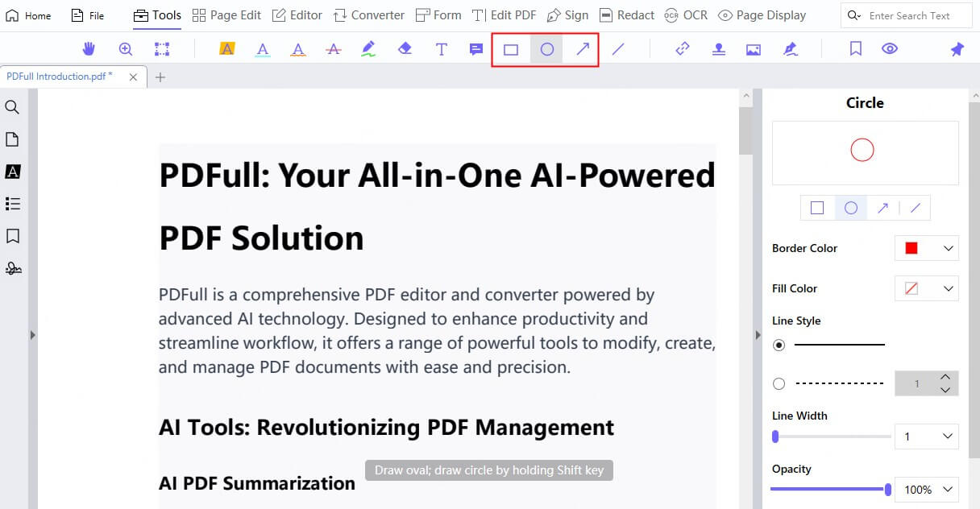The height and width of the screenshot is (509, 980).
Task: Select the Stamp tool
Action: tap(718, 49)
